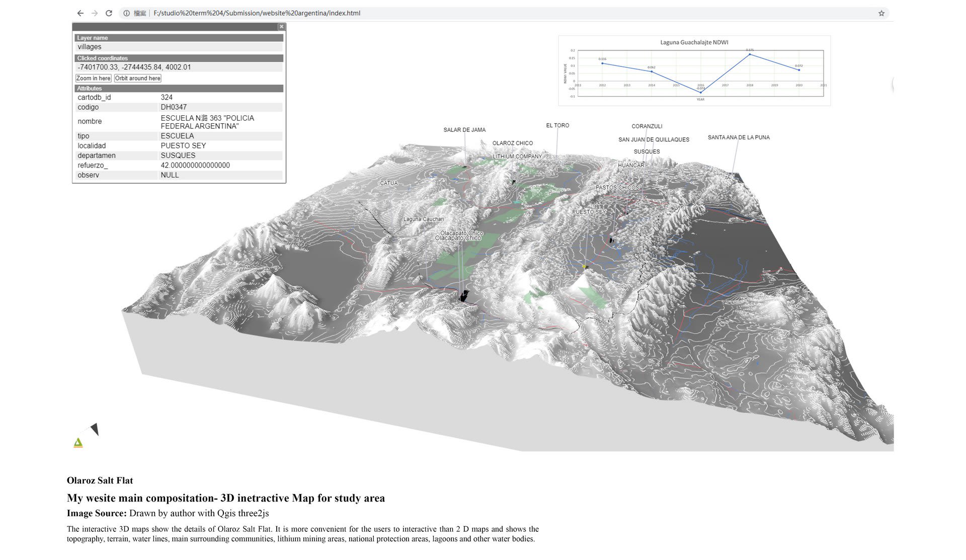Click cartodb_id value 324
The width and height of the screenshot is (966, 560).
167,97
